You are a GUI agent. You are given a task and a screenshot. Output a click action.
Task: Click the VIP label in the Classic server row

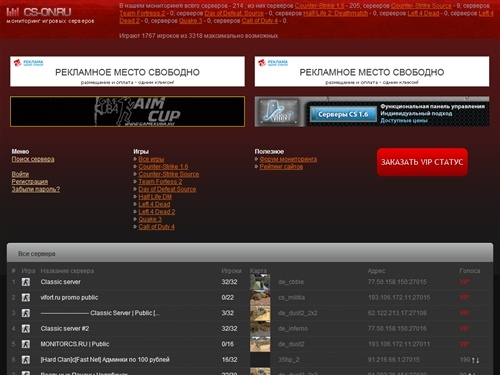[x=464, y=282]
